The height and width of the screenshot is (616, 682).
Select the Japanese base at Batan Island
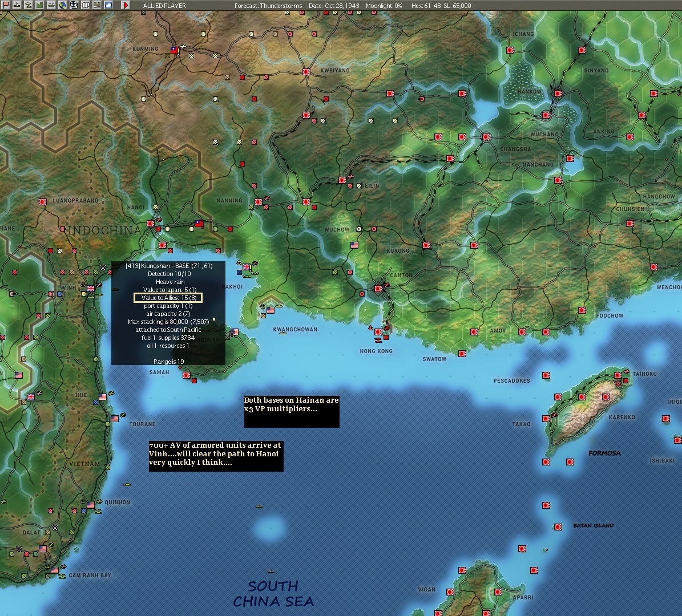pyautogui.click(x=558, y=527)
